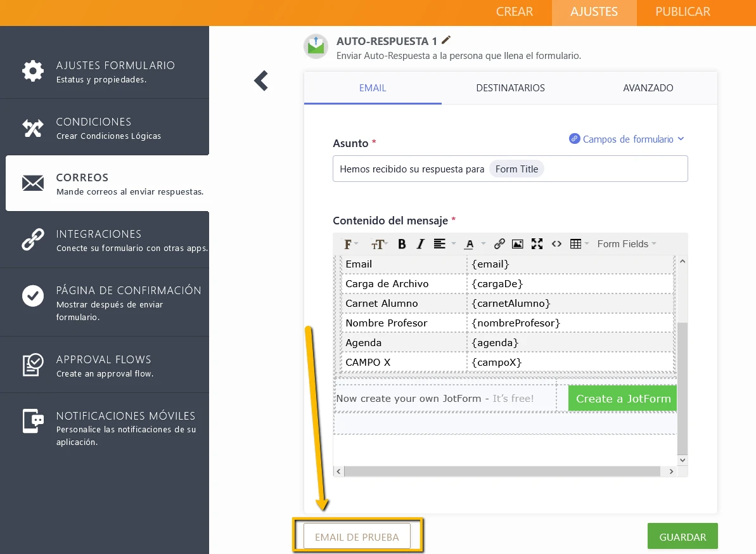Switch editor to fullscreen mode
Viewport: 756px width, 554px height.
[x=537, y=244]
